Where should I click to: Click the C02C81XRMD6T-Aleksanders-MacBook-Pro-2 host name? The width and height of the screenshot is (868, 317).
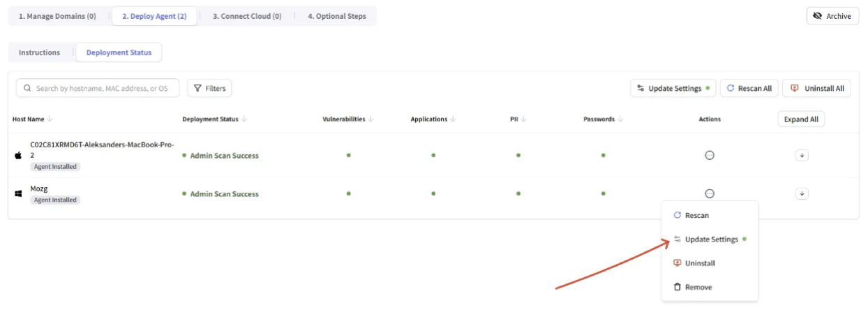click(x=103, y=149)
